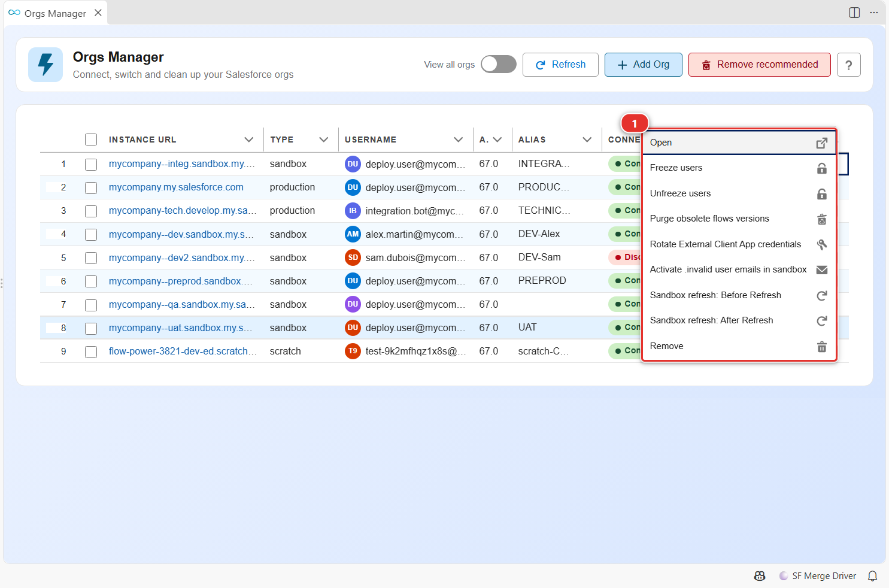
Task: Check the select-all header checkbox
Action: coord(91,140)
